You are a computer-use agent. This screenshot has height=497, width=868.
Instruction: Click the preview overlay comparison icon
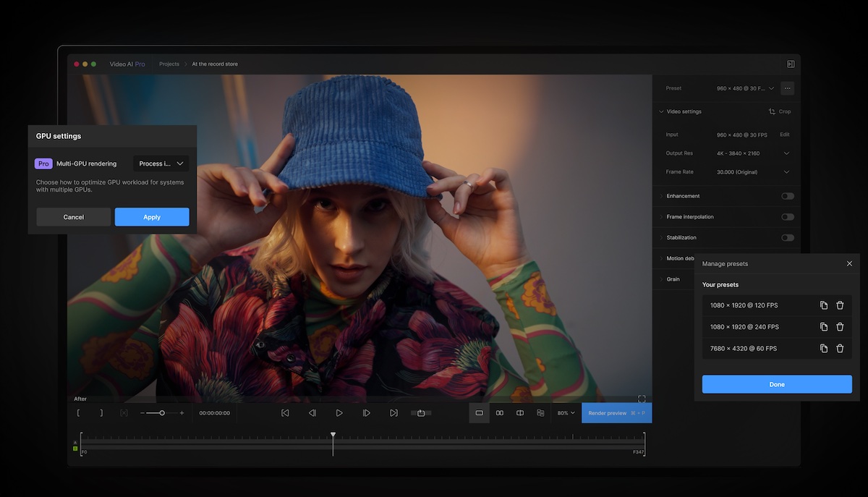click(540, 412)
